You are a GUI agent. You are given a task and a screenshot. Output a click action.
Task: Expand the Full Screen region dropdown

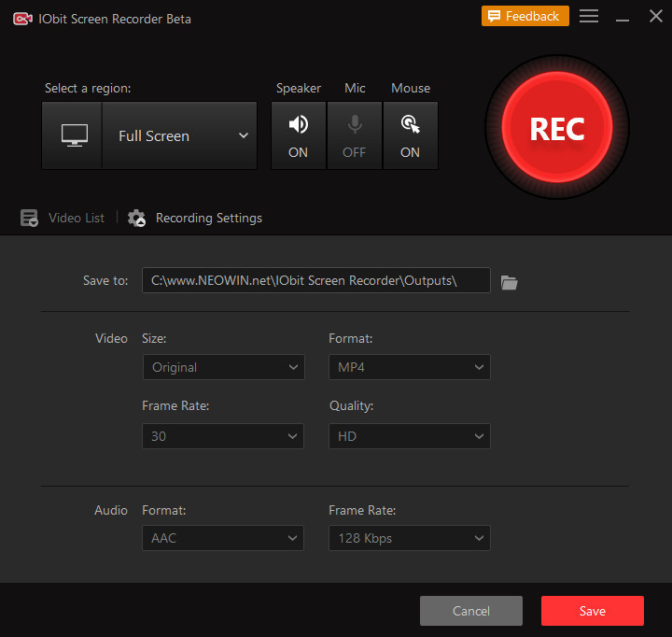(x=179, y=135)
